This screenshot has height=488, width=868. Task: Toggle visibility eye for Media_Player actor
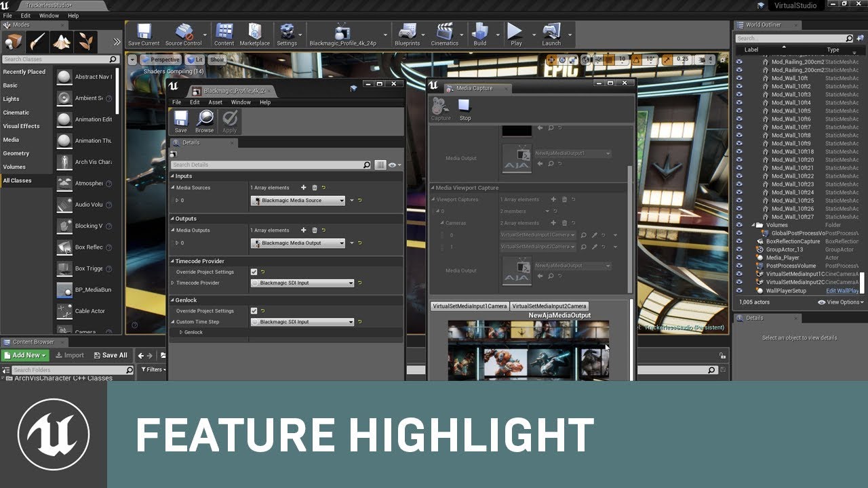739,258
